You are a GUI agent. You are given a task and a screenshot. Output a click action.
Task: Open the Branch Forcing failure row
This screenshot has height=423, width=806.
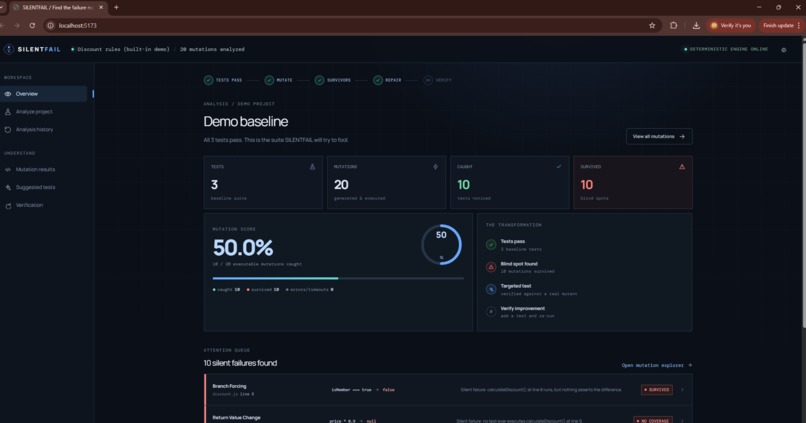pos(448,390)
